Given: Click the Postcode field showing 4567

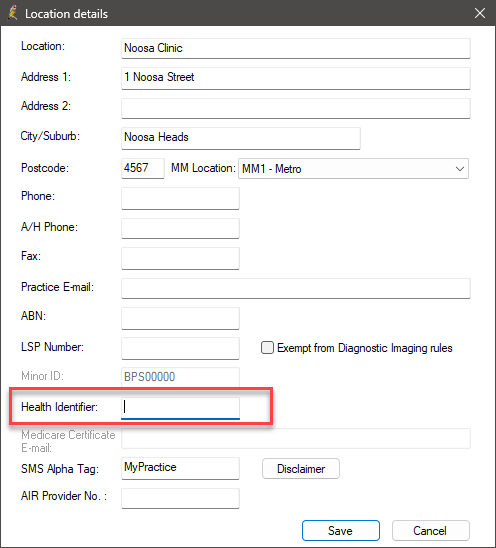Looking at the screenshot, I should [x=143, y=168].
